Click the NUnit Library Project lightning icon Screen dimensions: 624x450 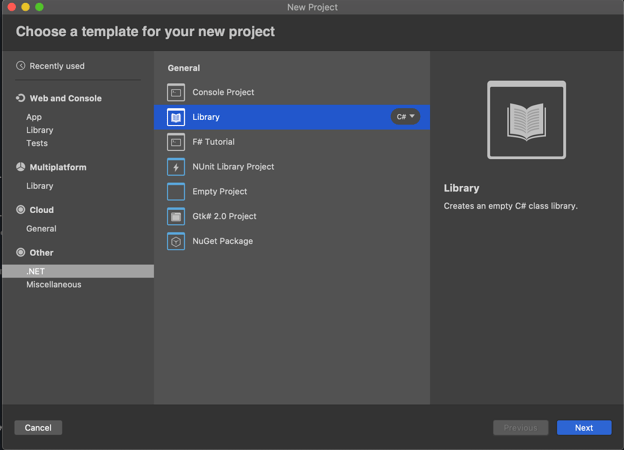(176, 167)
